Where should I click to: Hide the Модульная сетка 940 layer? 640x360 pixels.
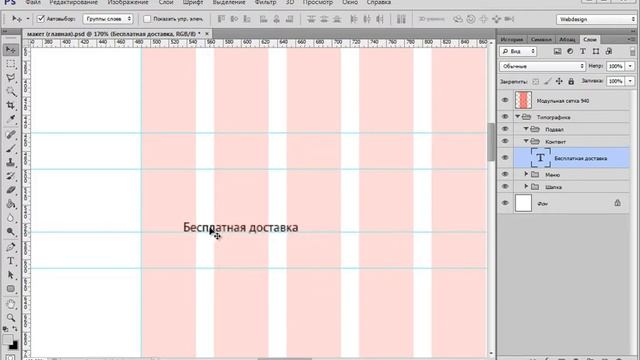click(505, 100)
